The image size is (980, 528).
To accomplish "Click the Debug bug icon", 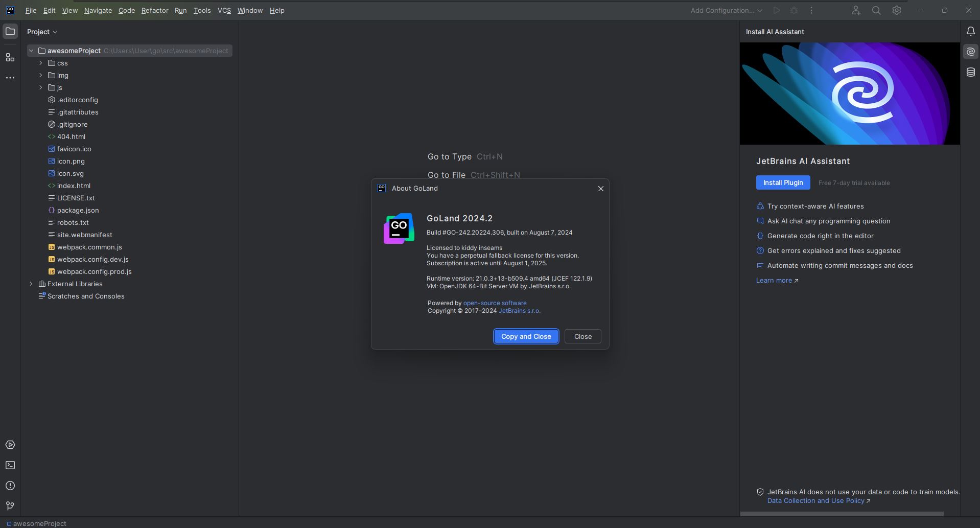I will 794,10.
